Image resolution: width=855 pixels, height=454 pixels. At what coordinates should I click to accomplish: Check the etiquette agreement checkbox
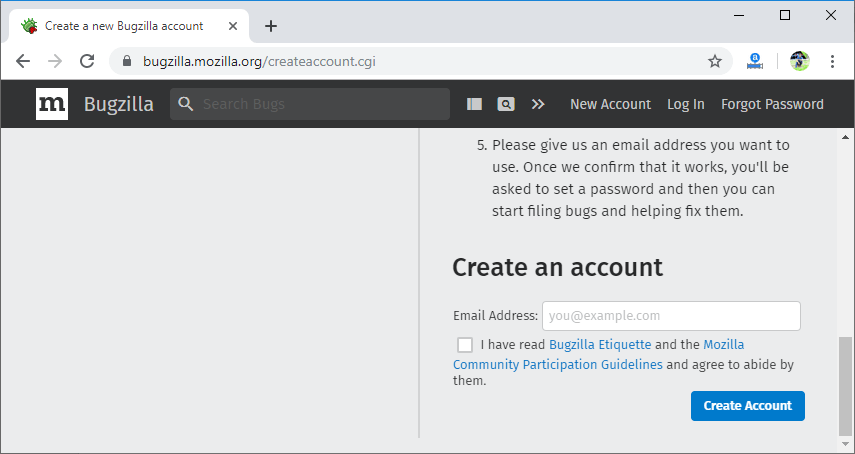point(465,345)
